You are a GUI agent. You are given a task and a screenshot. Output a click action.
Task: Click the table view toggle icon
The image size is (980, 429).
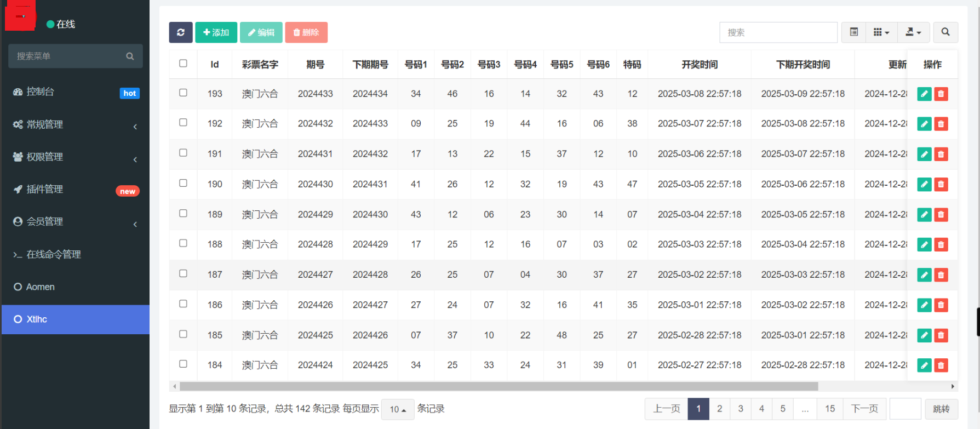pos(853,32)
